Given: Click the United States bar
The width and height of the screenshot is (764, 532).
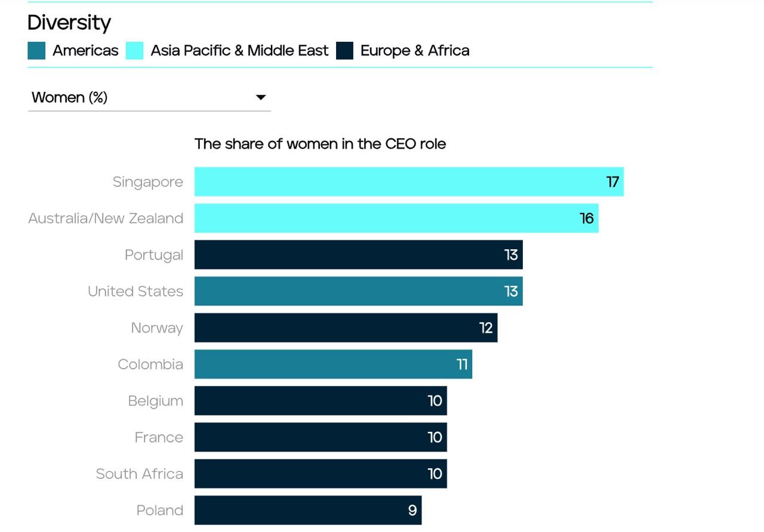Looking at the screenshot, I should click(358, 291).
